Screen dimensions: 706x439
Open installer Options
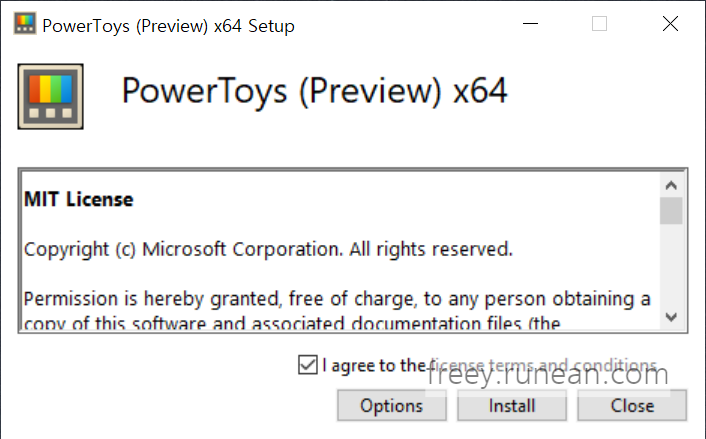click(x=392, y=406)
